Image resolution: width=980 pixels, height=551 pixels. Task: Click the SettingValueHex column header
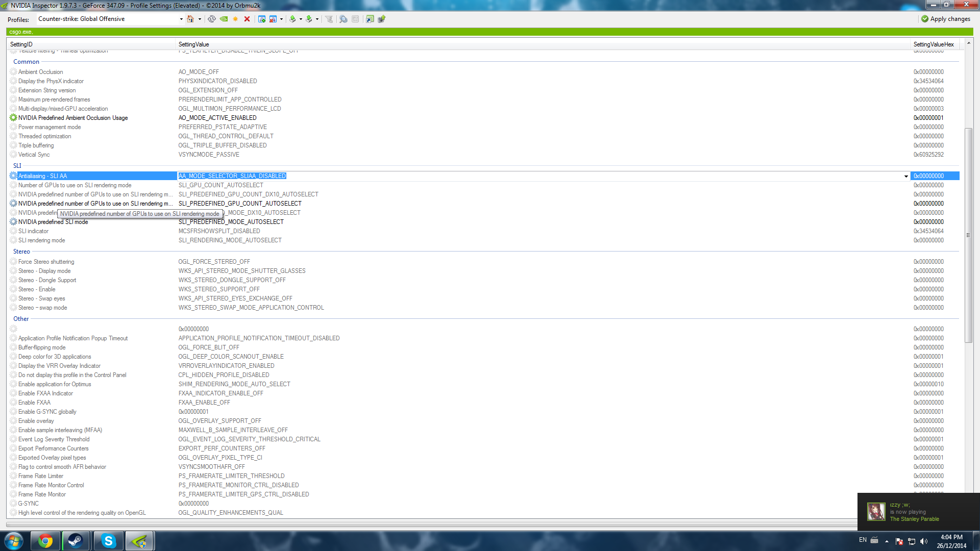pyautogui.click(x=935, y=44)
